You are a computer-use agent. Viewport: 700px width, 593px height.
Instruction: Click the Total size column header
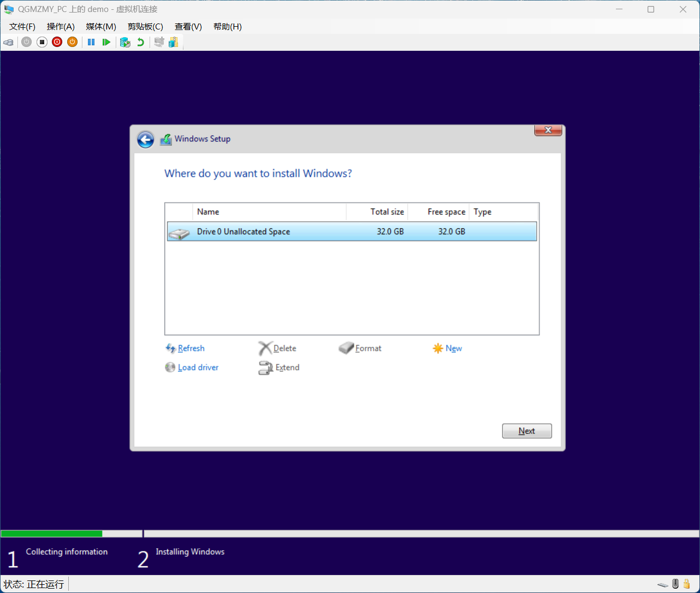[377, 212]
